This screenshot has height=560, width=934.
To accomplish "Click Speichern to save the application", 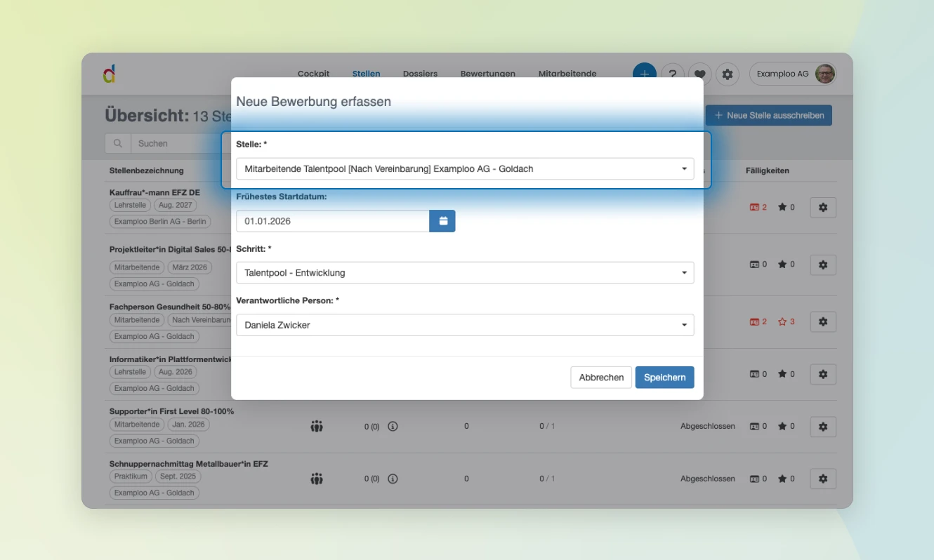I will pyautogui.click(x=665, y=378).
